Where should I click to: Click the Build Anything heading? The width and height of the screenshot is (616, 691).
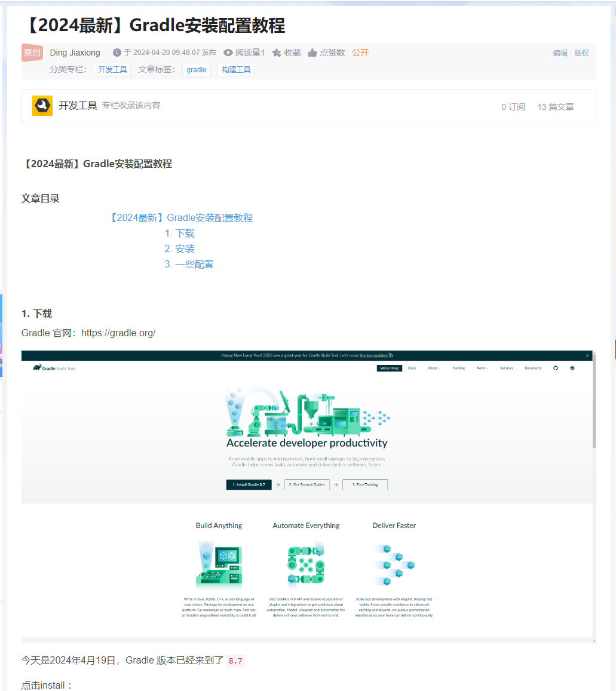coord(219,526)
